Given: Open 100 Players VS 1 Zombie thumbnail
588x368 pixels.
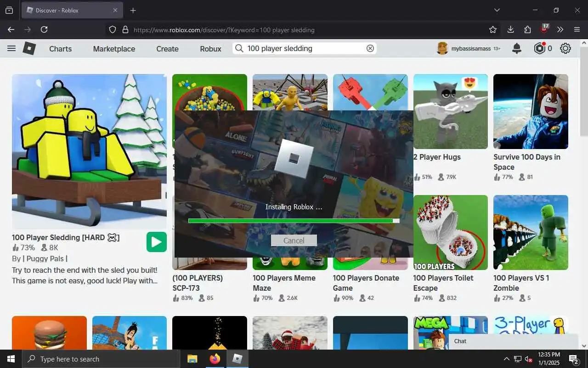Looking at the screenshot, I should coord(531,232).
